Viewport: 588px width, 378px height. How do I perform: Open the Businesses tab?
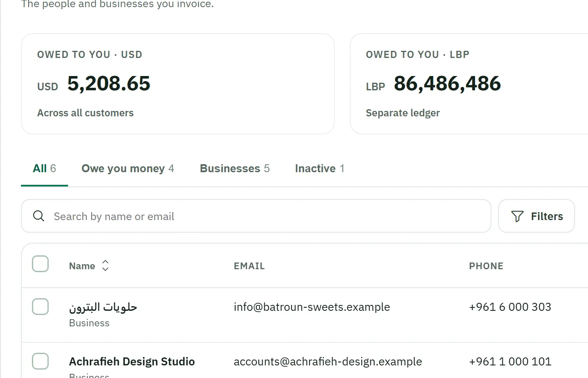[x=235, y=168]
